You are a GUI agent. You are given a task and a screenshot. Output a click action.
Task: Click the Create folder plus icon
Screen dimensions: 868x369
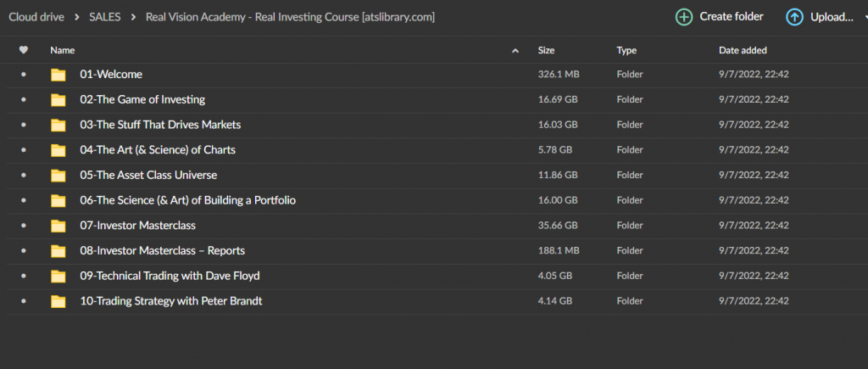coord(684,17)
